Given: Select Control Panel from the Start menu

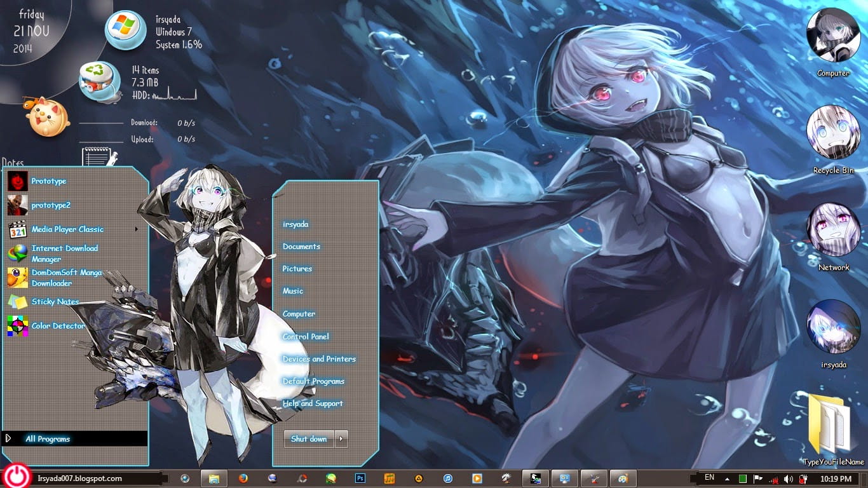Looking at the screenshot, I should point(305,336).
